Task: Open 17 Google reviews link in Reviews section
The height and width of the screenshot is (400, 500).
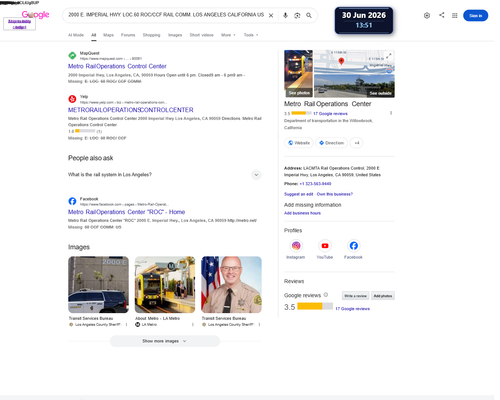Action: pos(352,309)
